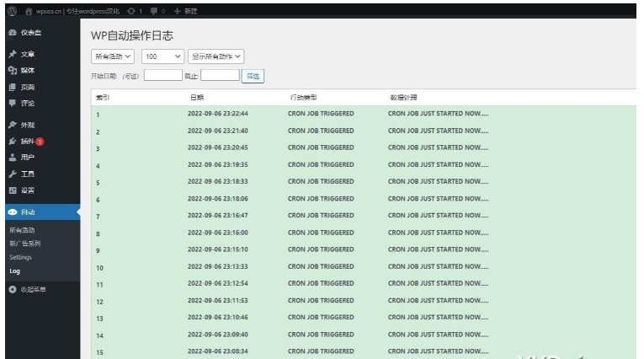Open 新广告系列 in the 自动 submenu
The width and height of the screenshot is (644, 359).
coord(24,244)
